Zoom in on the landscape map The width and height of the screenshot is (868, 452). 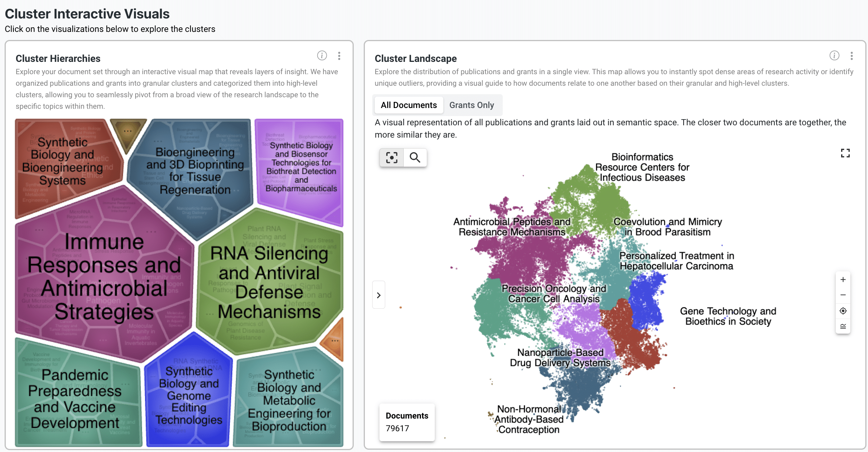[843, 280]
